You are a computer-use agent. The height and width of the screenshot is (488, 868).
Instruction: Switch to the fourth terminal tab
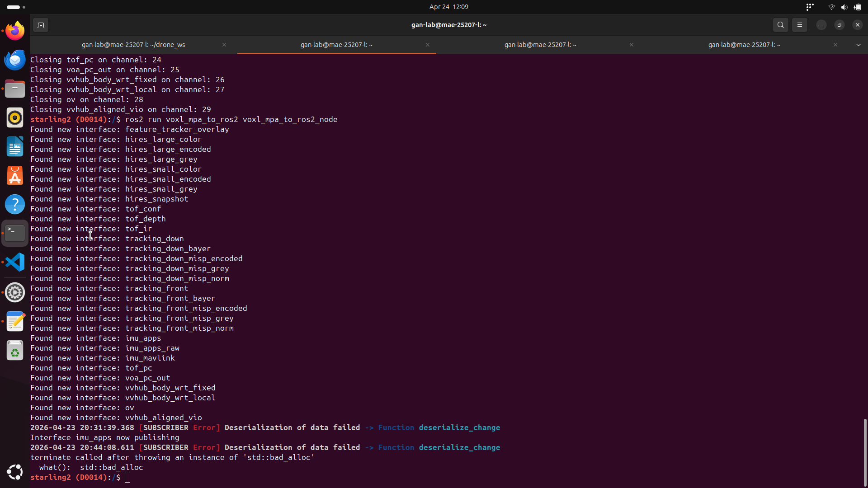(744, 45)
